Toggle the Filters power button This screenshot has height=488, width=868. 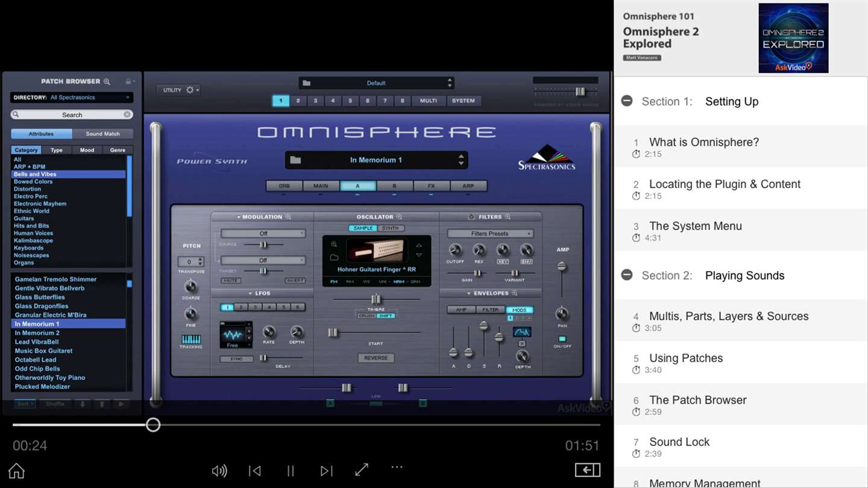click(x=471, y=217)
